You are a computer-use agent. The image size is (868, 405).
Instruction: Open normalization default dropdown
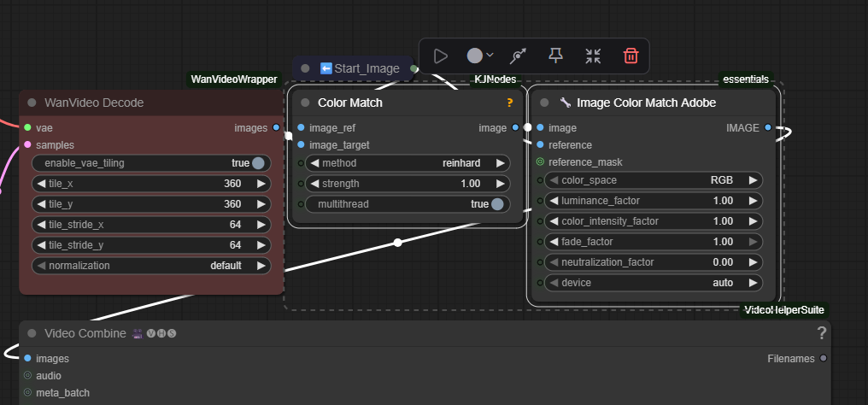(151, 266)
